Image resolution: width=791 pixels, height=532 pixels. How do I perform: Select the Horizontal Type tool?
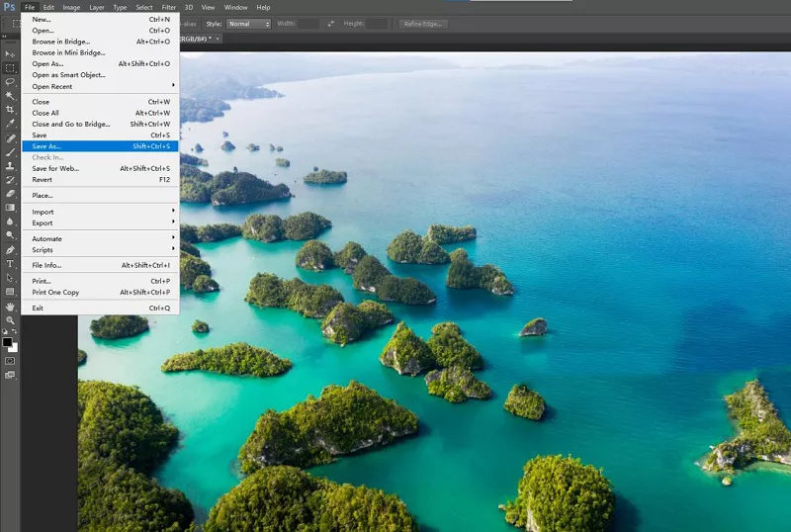pos(10,263)
